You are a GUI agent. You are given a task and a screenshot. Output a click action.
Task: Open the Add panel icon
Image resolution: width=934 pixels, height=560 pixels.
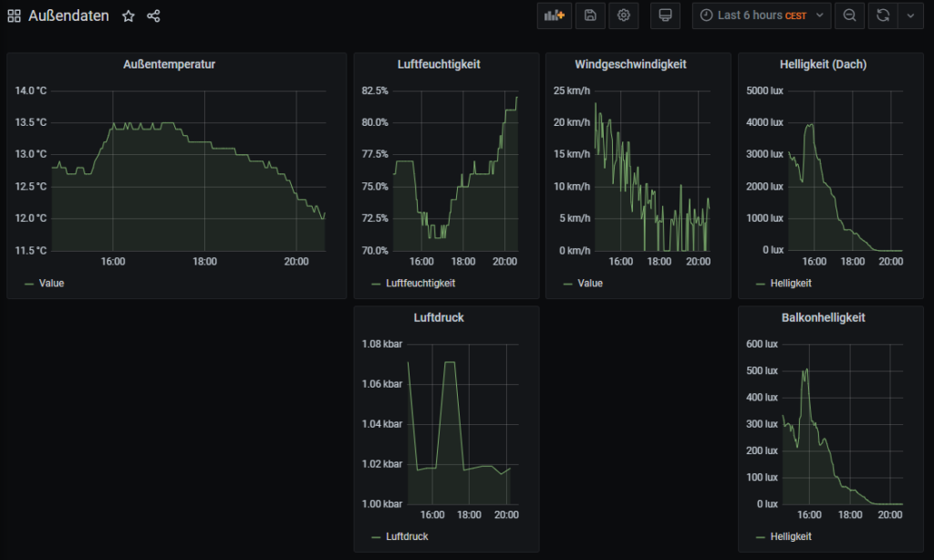[x=554, y=16]
